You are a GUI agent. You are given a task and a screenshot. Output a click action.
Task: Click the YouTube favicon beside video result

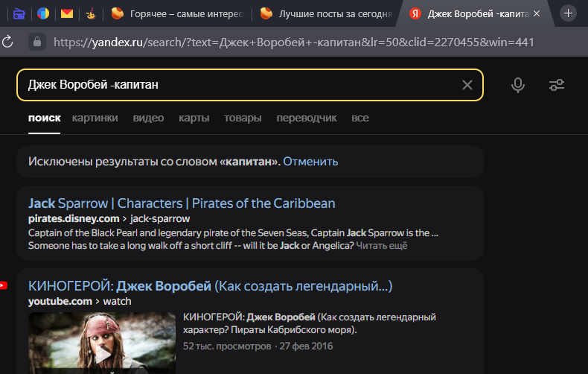pyautogui.click(x=3, y=285)
